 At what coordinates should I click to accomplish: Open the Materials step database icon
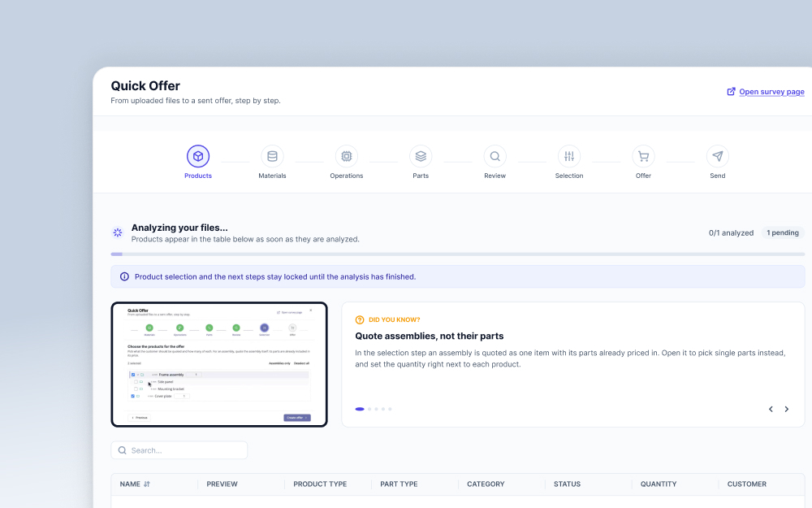272,156
